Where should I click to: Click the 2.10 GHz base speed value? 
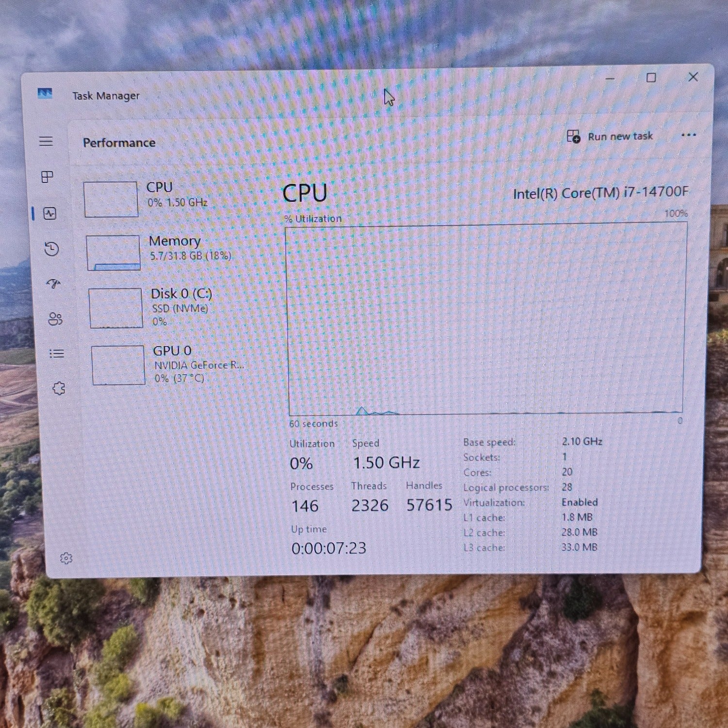point(582,441)
